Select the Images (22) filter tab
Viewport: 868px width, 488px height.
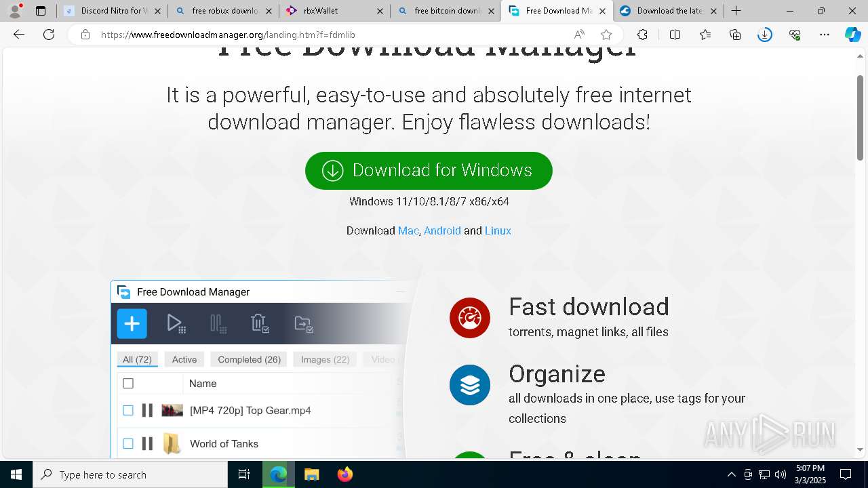point(325,359)
